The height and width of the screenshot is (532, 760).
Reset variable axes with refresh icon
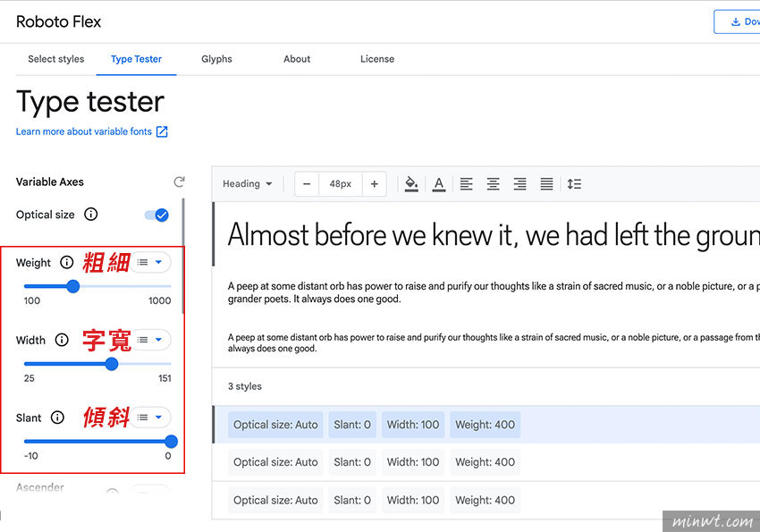point(179,182)
